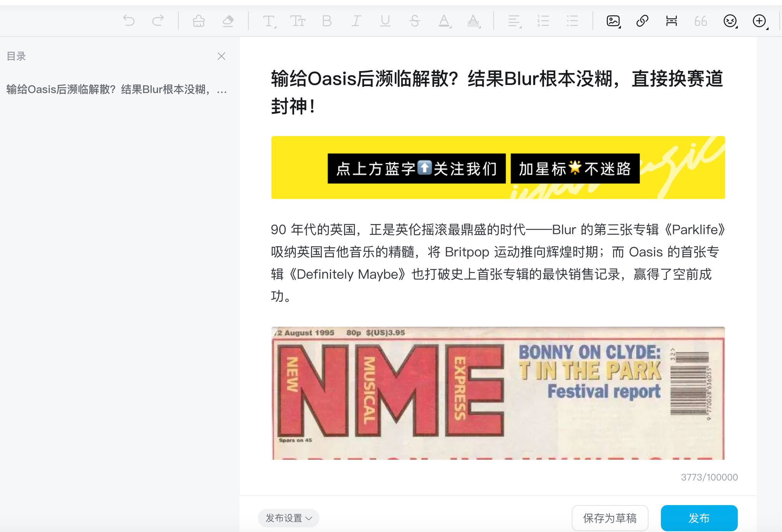Open the text highlight color swatch

473,21
